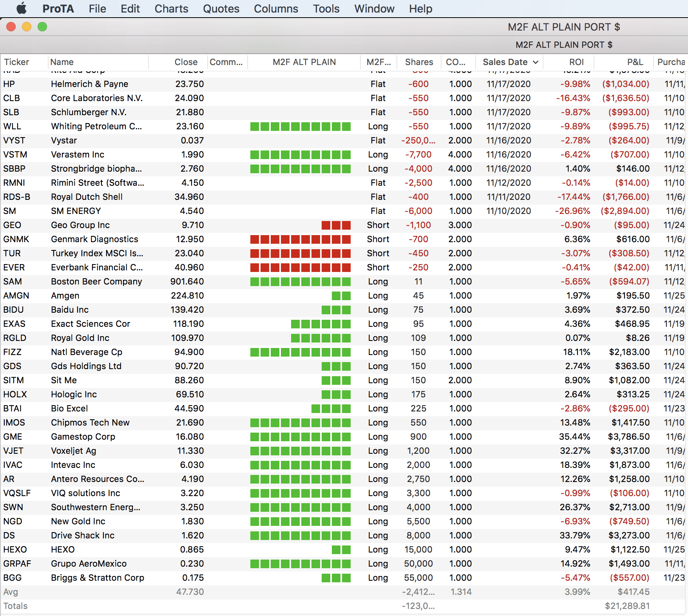Click the yellow minimize window button
The width and height of the screenshot is (688, 616).
(27, 27)
